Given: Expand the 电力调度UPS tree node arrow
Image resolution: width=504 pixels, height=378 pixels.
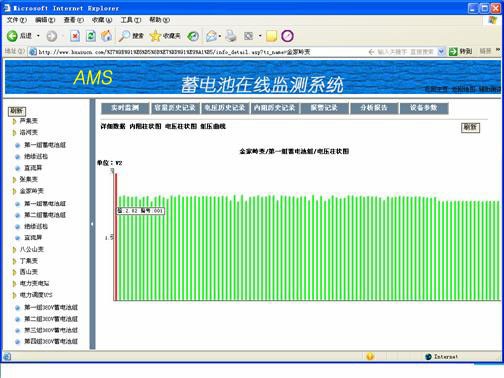Looking at the screenshot, I should [14, 295].
